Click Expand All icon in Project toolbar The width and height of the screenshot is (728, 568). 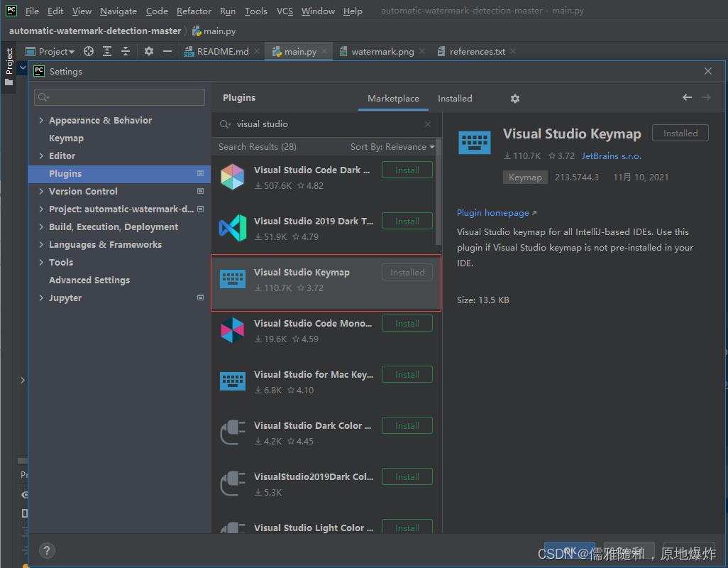(107, 52)
